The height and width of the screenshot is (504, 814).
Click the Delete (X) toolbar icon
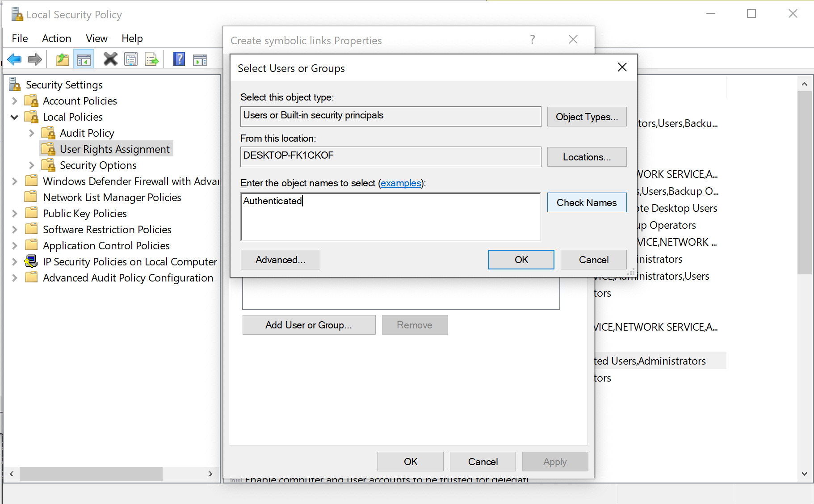point(110,59)
